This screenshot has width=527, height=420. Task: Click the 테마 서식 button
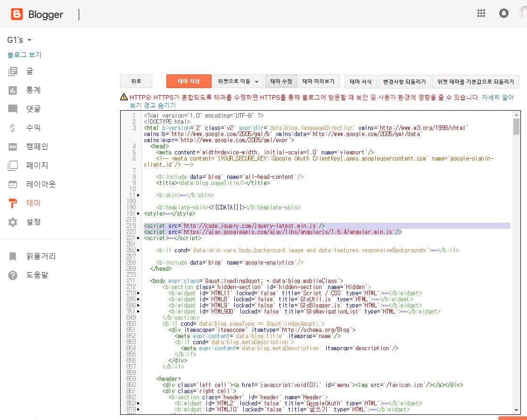coord(361,81)
